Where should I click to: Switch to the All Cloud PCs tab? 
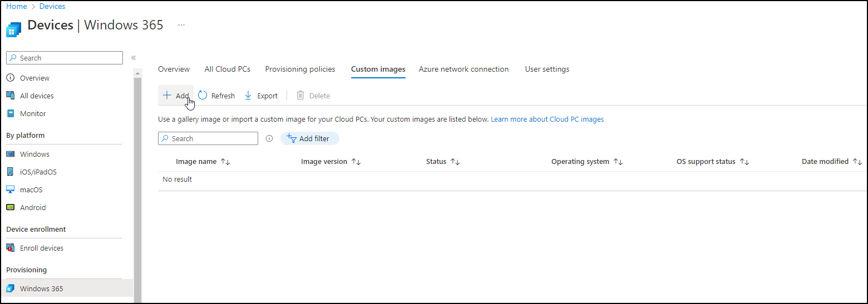coord(228,69)
